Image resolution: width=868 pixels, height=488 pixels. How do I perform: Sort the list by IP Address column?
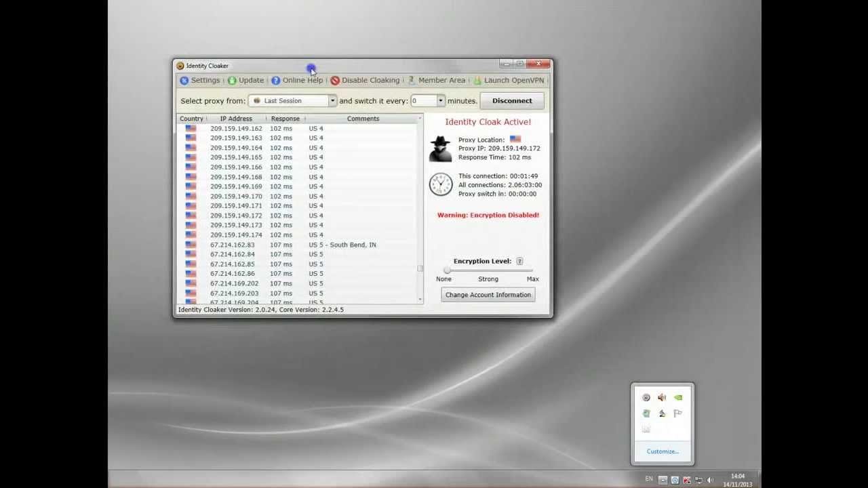[x=235, y=119]
